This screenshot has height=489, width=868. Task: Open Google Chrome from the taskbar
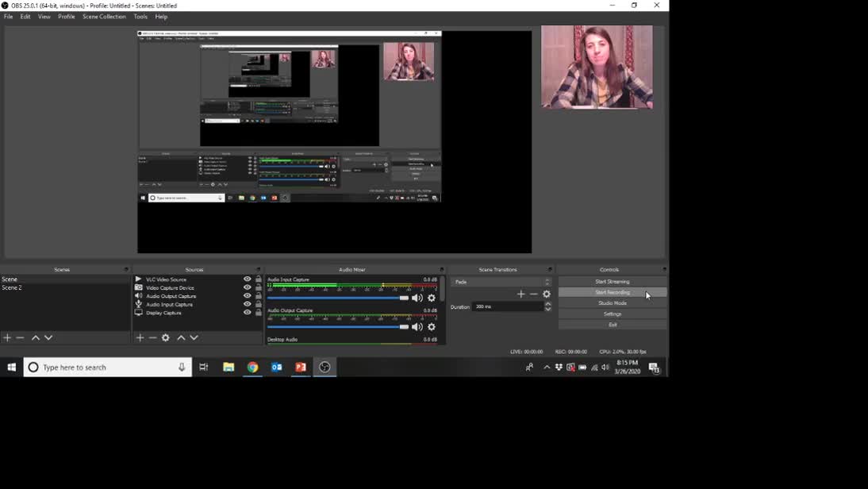[252, 368]
